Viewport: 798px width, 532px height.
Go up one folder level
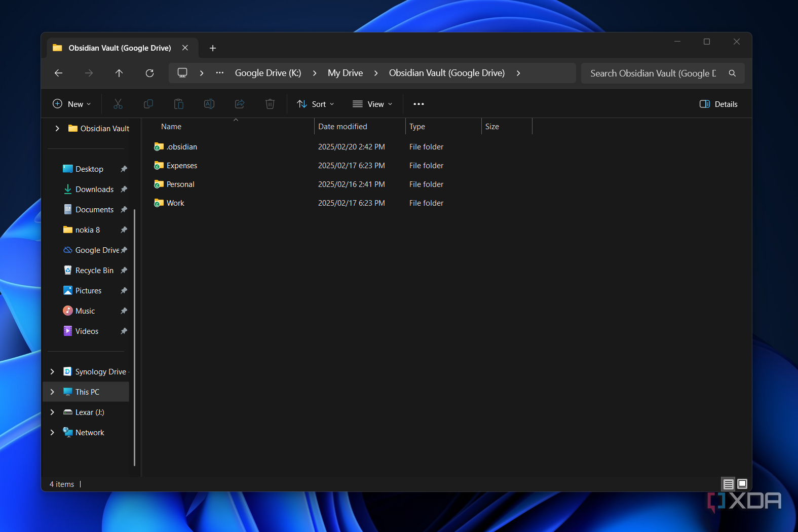pyautogui.click(x=119, y=73)
